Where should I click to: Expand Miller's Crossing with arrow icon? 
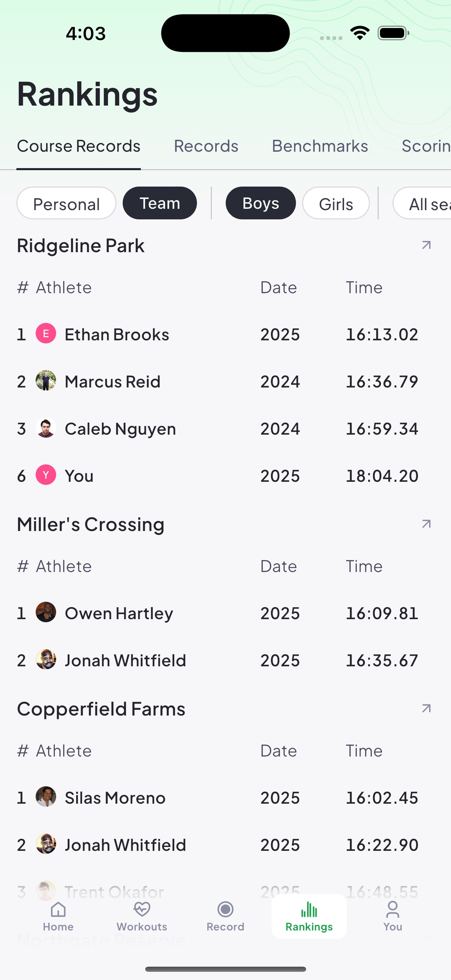coord(426,524)
